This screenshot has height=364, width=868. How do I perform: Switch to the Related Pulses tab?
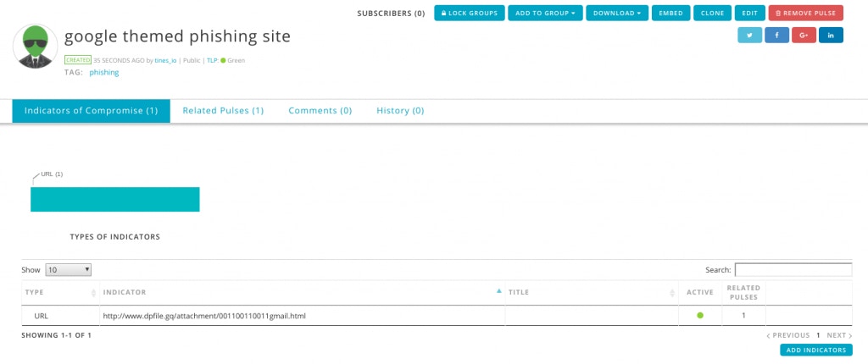(x=223, y=111)
